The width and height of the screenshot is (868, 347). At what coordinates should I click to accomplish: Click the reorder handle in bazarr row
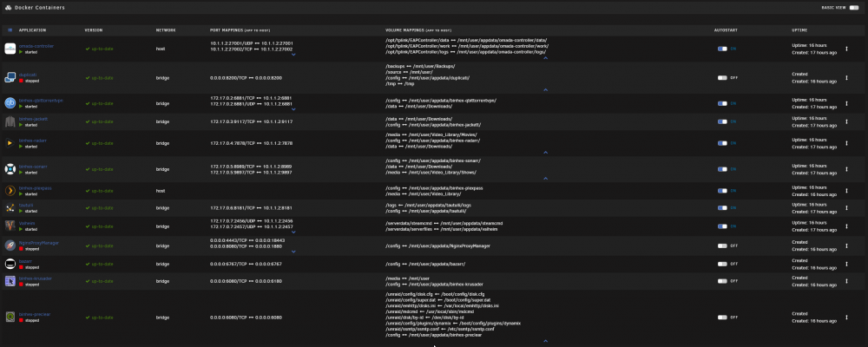[x=846, y=264]
